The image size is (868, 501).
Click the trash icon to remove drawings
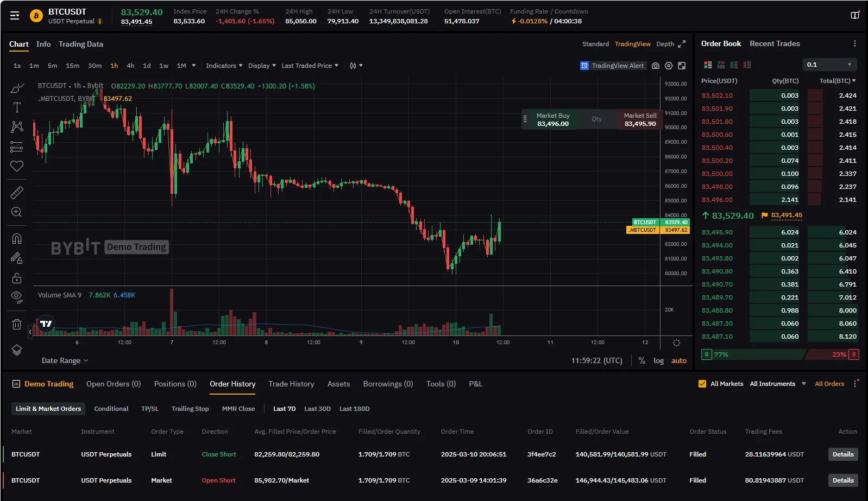(17, 325)
